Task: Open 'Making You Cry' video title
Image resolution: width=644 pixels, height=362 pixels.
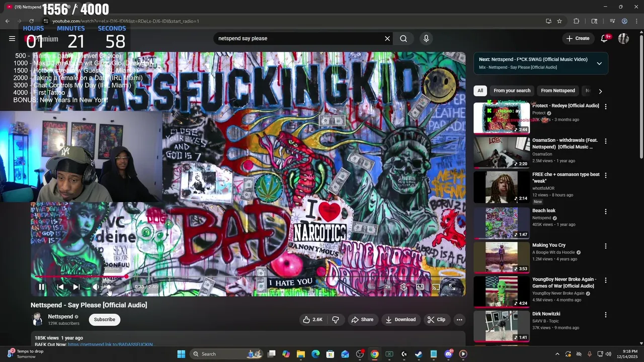Action: [549, 245]
